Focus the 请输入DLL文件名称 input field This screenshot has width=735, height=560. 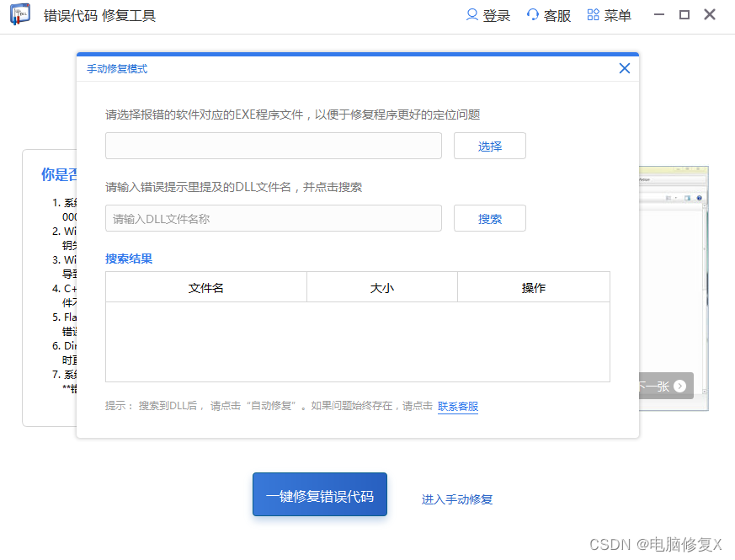pyautogui.click(x=274, y=218)
